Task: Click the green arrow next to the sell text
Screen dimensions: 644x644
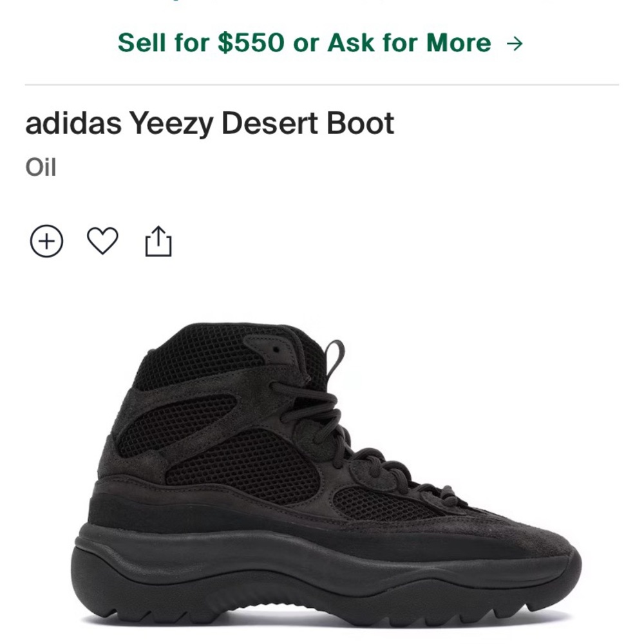Action: pyautogui.click(x=515, y=42)
